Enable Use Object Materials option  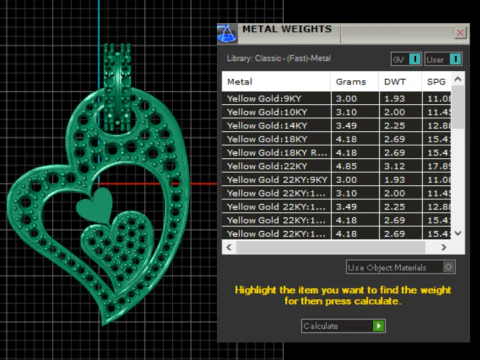401,267
